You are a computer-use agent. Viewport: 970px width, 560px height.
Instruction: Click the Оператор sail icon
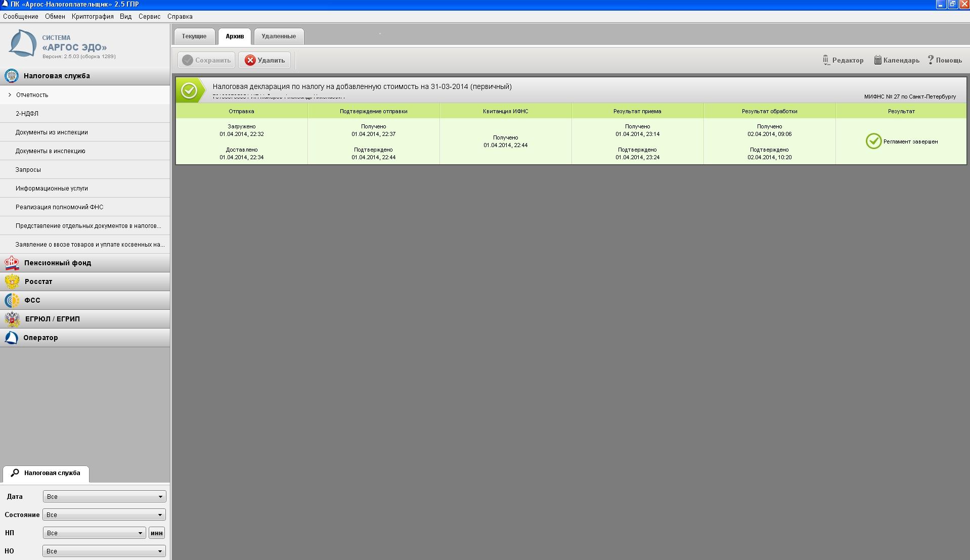(11, 338)
